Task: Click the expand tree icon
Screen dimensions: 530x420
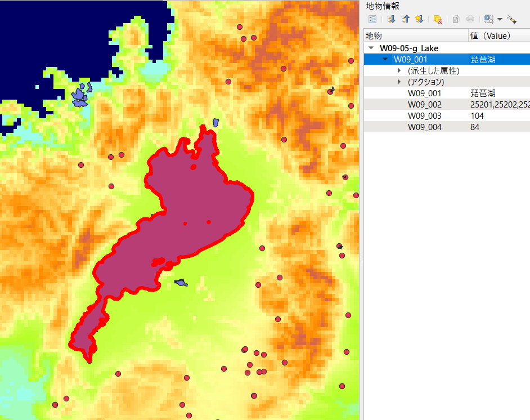Action: (x=391, y=19)
